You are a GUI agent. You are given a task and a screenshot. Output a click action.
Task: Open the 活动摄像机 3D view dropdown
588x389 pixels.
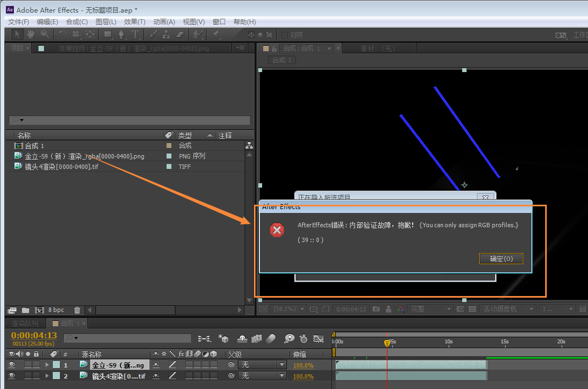coord(508,309)
